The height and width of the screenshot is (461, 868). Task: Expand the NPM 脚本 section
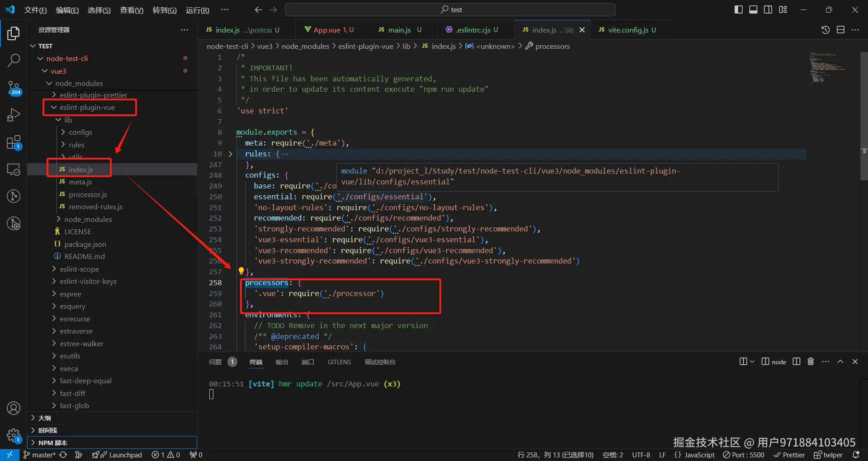pyautogui.click(x=52, y=443)
